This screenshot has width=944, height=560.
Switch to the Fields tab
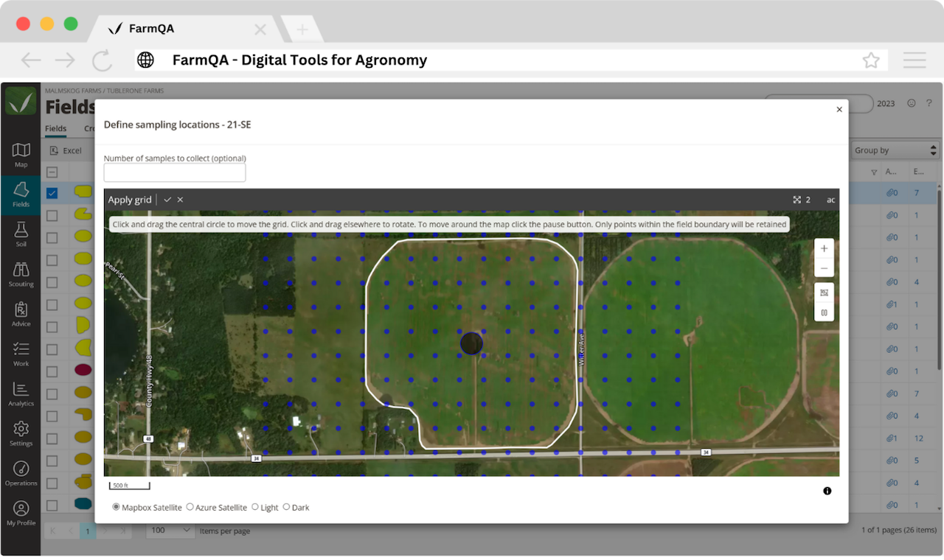click(x=55, y=128)
